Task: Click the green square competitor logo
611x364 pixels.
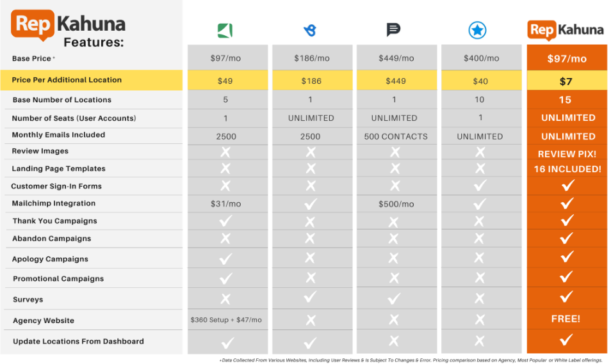Action: (225, 30)
